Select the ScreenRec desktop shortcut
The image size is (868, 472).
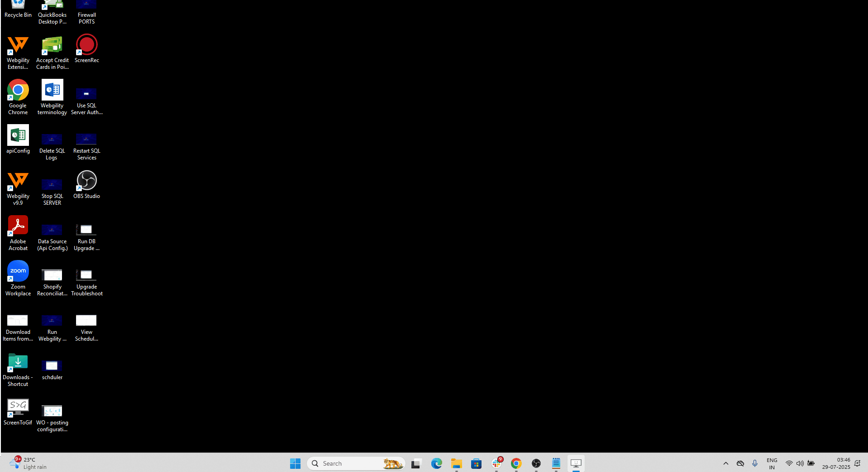point(86,48)
